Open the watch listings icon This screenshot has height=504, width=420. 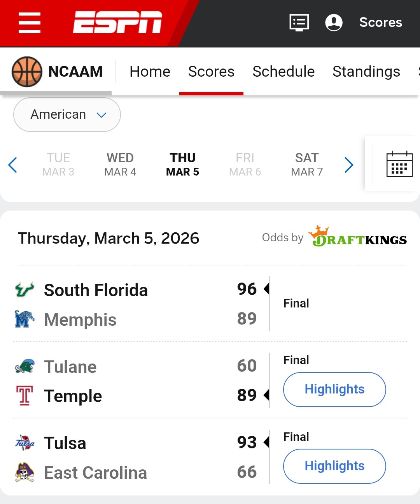pyautogui.click(x=299, y=23)
